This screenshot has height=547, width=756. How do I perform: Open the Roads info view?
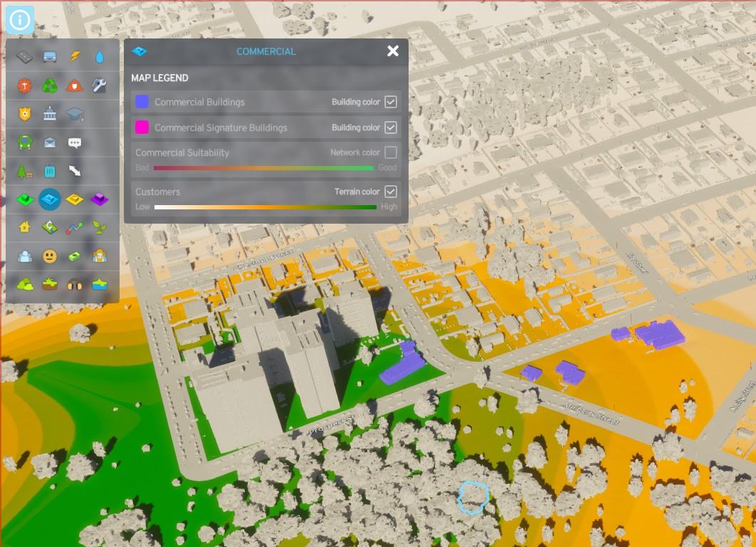pyautogui.click(x=25, y=57)
